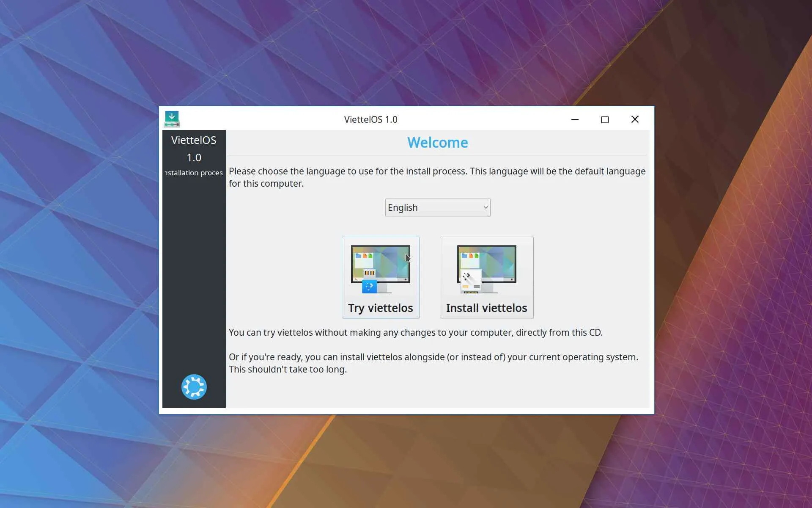Click the 'Or if you're ready' paragraph
Viewport: 812px width, 508px height.
coord(433,357)
